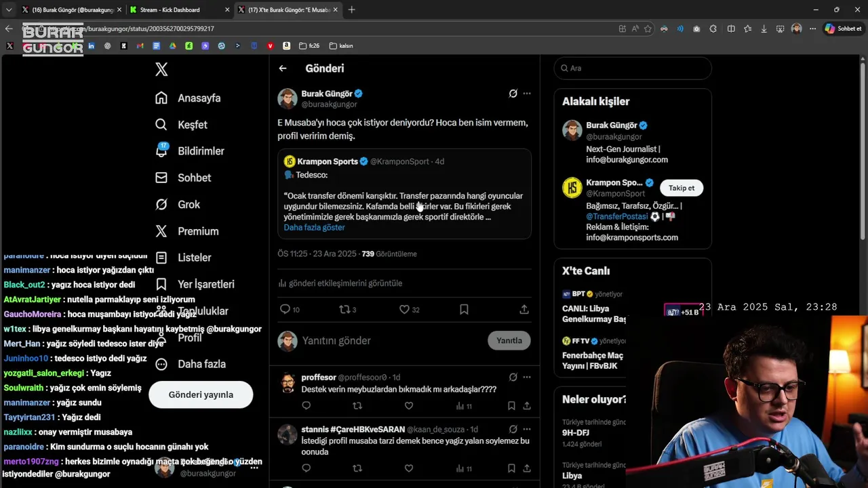The width and height of the screenshot is (868, 488).
Task: Open Daha fazla menu
Action: (191, 364)
